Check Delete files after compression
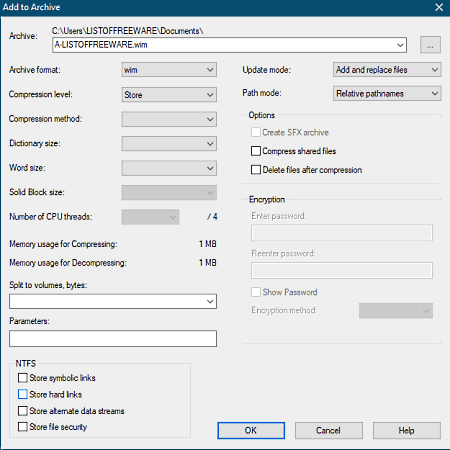The width and height of the screenshot is (450, 450). click(256, 170)
